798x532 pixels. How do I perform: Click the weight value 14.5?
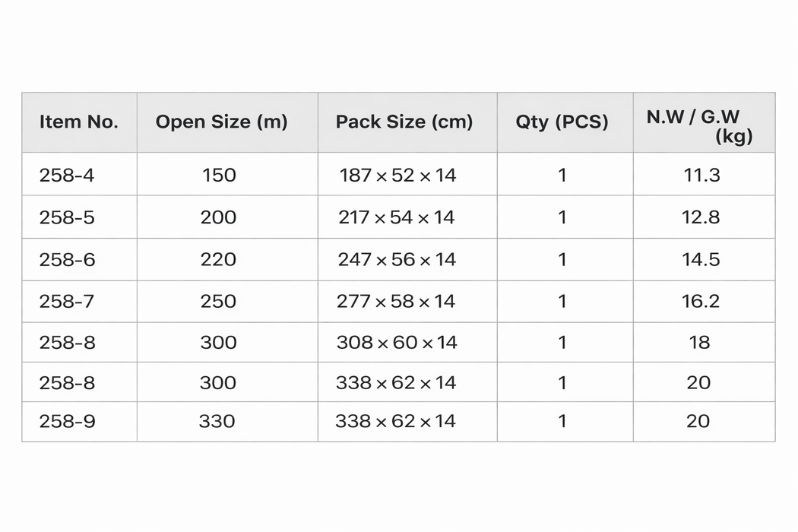click(x=701, y=260)
